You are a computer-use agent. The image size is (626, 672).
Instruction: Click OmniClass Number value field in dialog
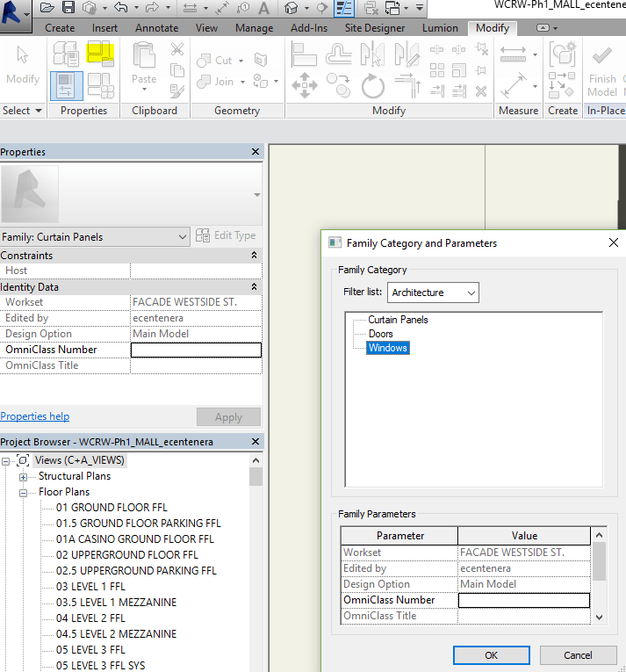524,600
